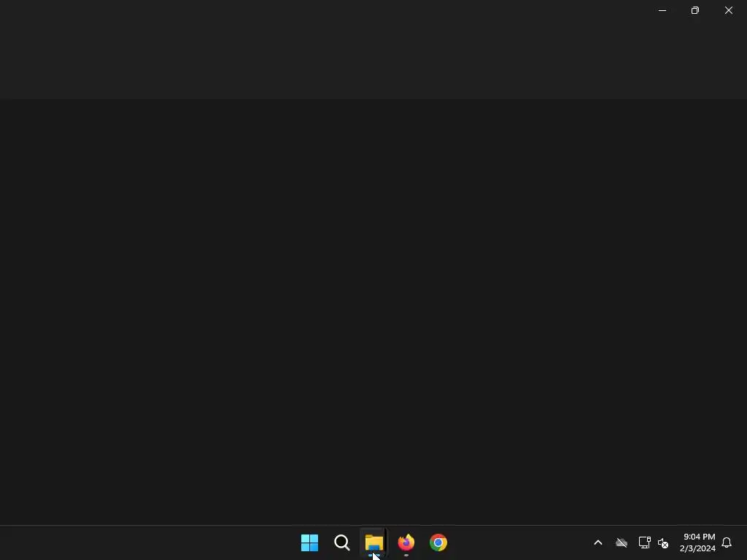747x560 pixels.
Task: Click the muted volume tray icon
Action: (x=663, y=542)
